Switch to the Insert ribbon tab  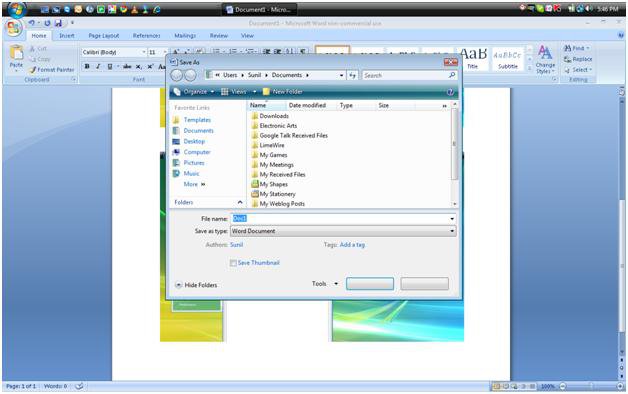[x=66, y=36]
